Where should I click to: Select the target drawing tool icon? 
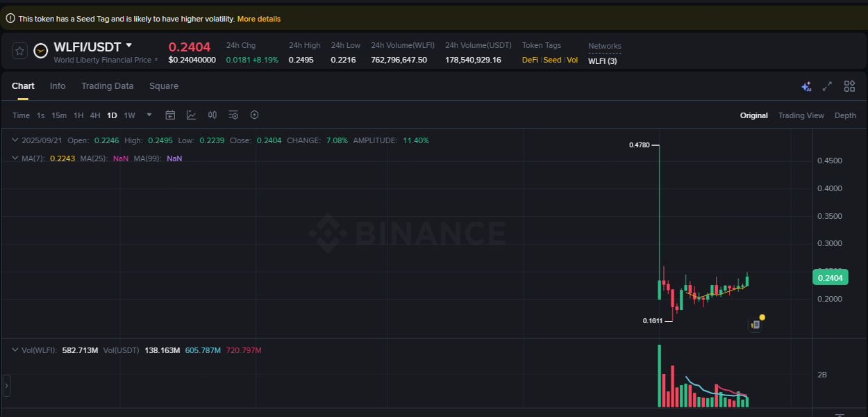(254, 115)
